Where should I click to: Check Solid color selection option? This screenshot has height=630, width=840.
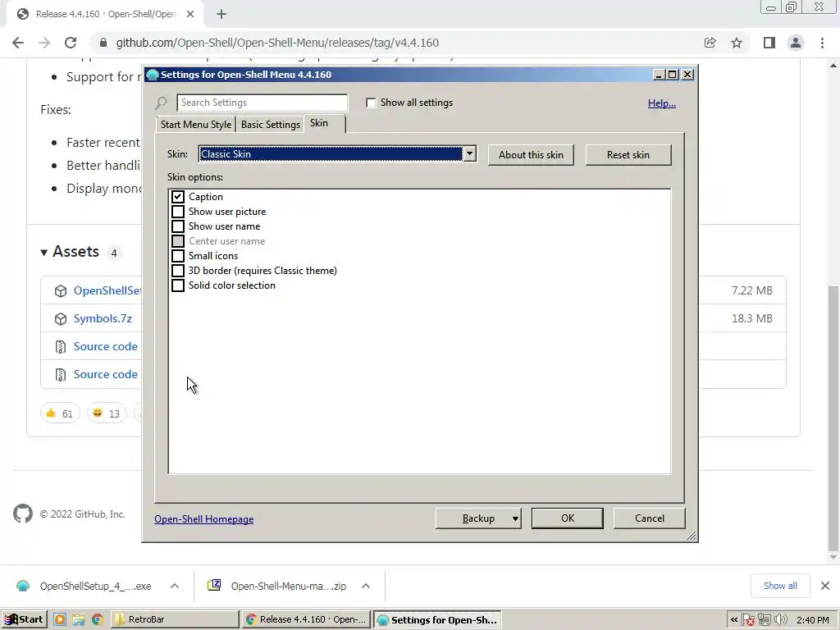[178, 285]
